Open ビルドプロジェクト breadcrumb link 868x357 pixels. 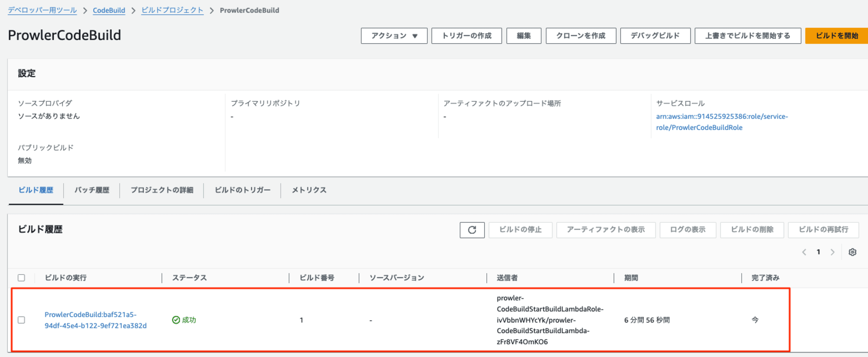[172, 10]
